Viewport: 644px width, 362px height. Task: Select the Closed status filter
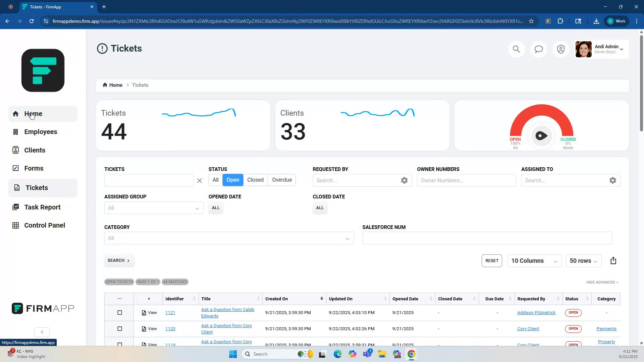255,180
